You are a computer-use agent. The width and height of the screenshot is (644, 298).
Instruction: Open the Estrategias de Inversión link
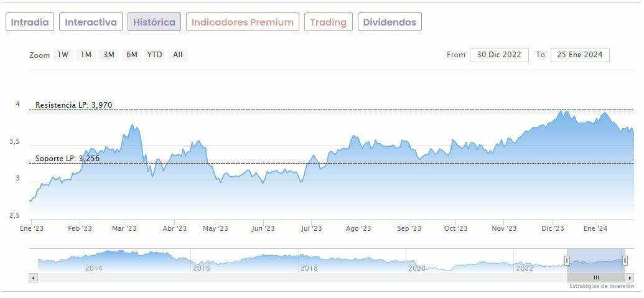point(601,286)
